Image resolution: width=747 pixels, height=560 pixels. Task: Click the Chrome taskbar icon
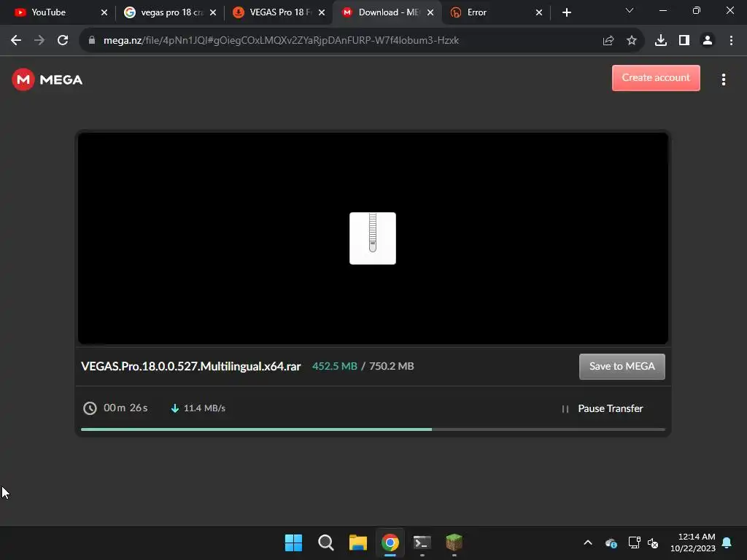[390, 542]
